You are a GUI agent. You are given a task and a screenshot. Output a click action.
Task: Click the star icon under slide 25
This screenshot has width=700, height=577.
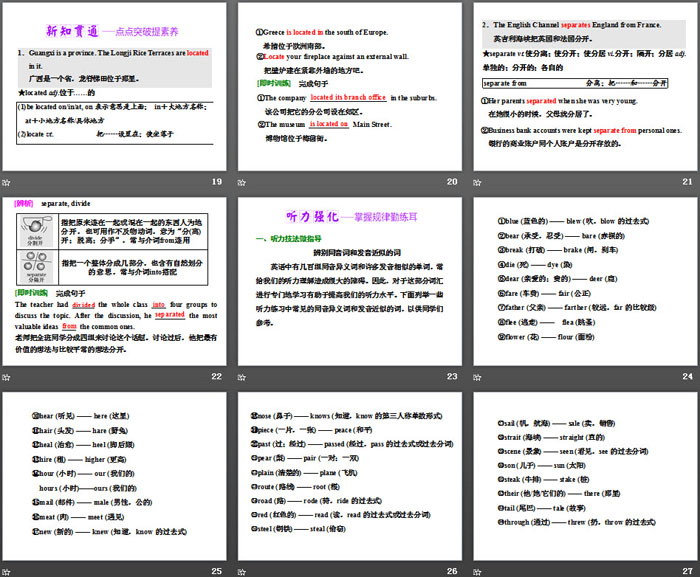[x=6, y=572]
